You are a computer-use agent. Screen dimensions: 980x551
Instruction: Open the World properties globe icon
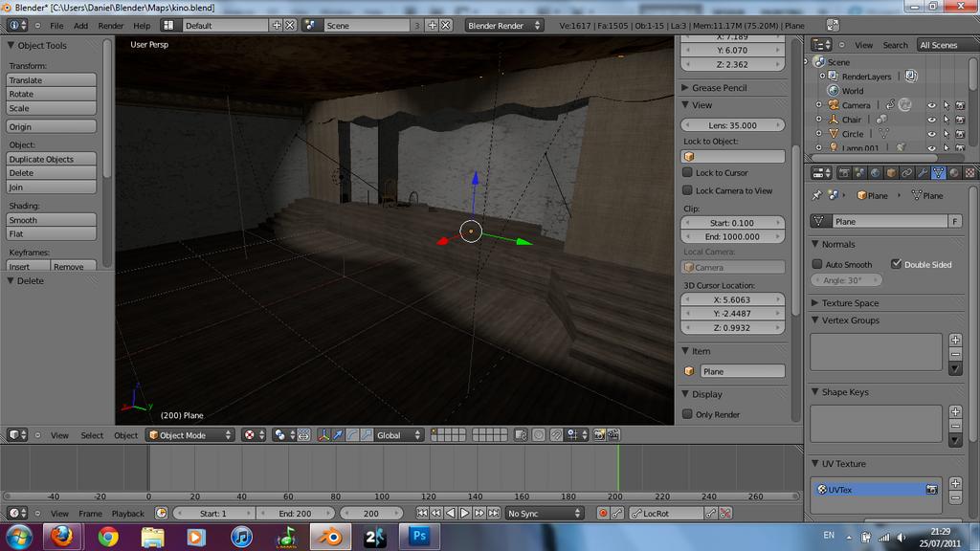tap(875, 173)
